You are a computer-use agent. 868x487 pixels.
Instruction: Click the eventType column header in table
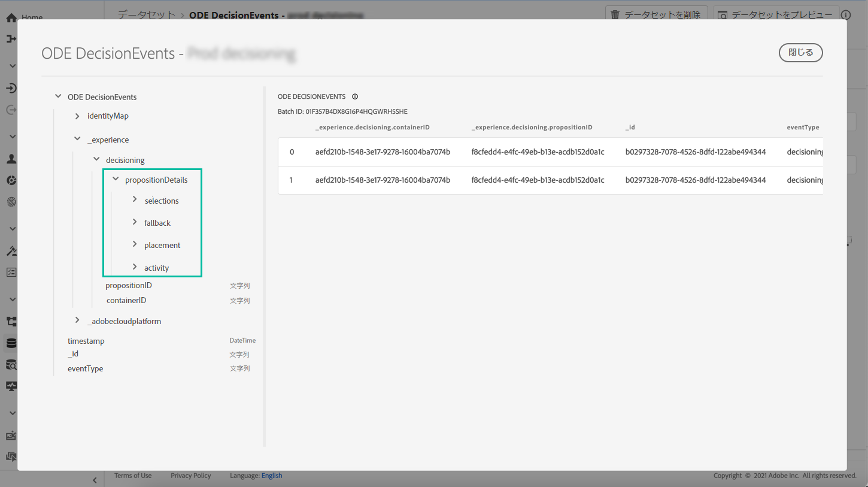pyautogui.click(x=803, y=128)
